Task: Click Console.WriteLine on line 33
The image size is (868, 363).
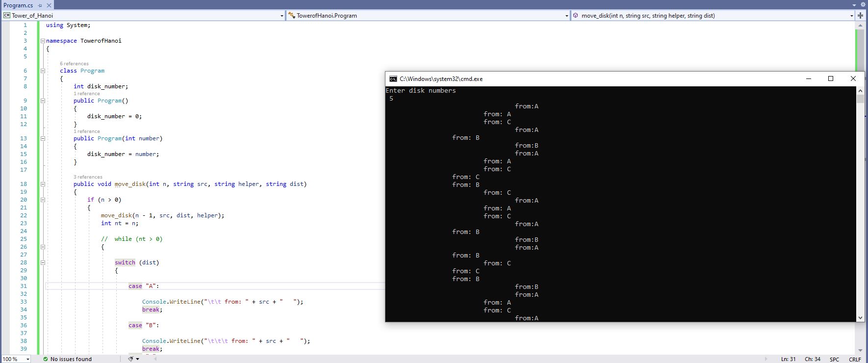Action: tap(171, 302)
